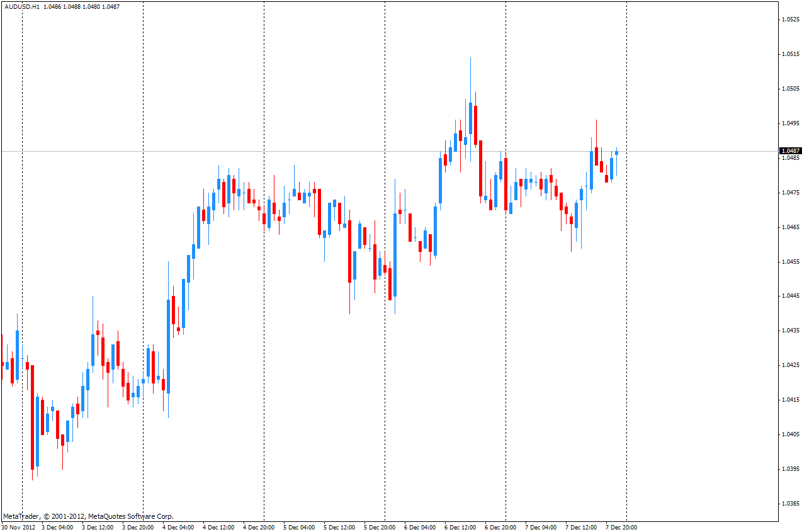Select the 1.0505 level on price scale
Viewport: 802px width, 532px height.
(x=791, y=89)
